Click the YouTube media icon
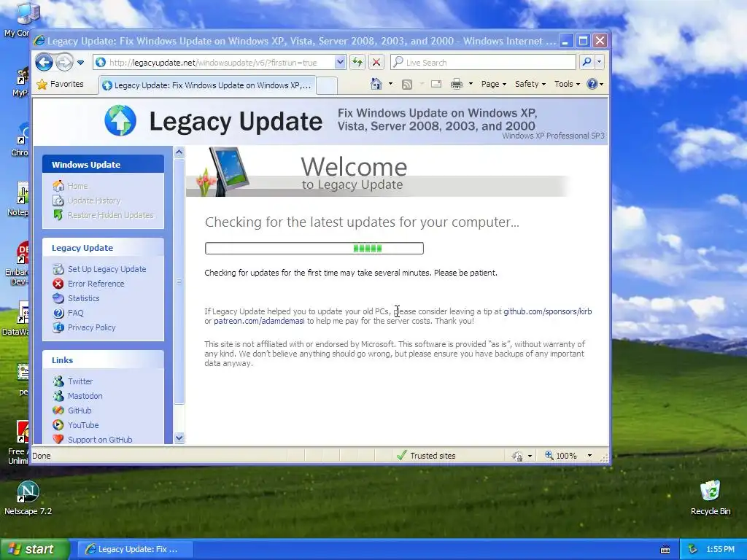 pyautogui.click(x=58, y=425)
